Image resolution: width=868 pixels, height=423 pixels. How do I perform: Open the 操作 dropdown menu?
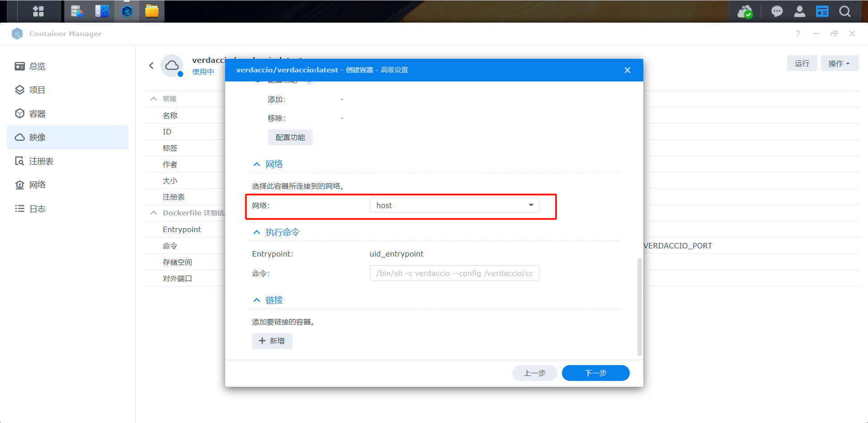[x=839, y=63]
